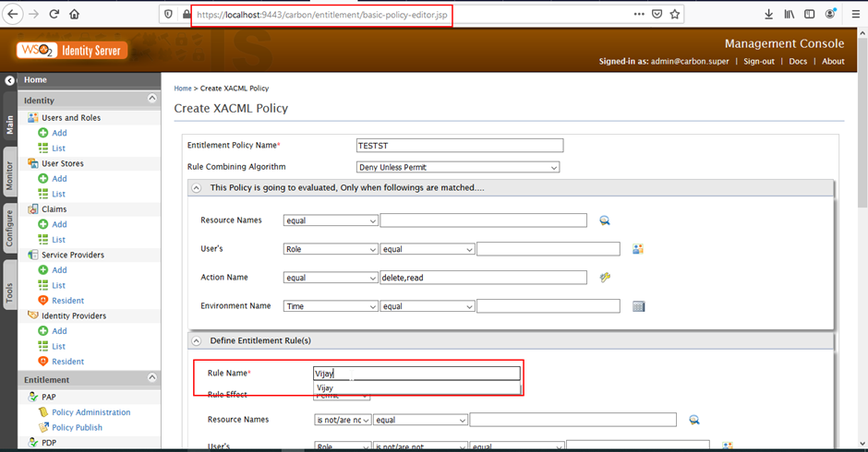Bookmark page with star icon
The height and width of the screenshot is (452, 868).
pyautogui.click(x=675, y=15)
